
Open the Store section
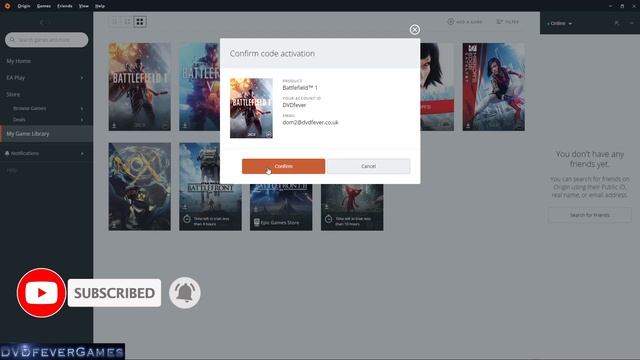pos(13,94)
